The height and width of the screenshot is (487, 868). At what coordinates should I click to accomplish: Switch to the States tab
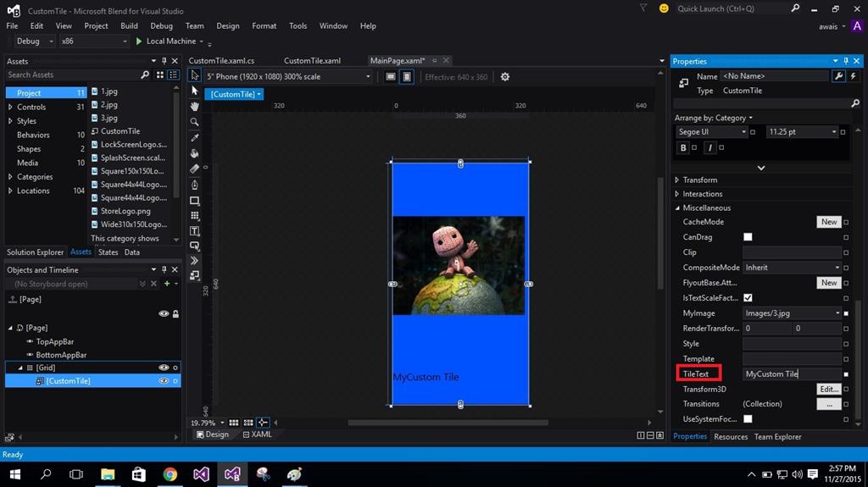(108, 252)
